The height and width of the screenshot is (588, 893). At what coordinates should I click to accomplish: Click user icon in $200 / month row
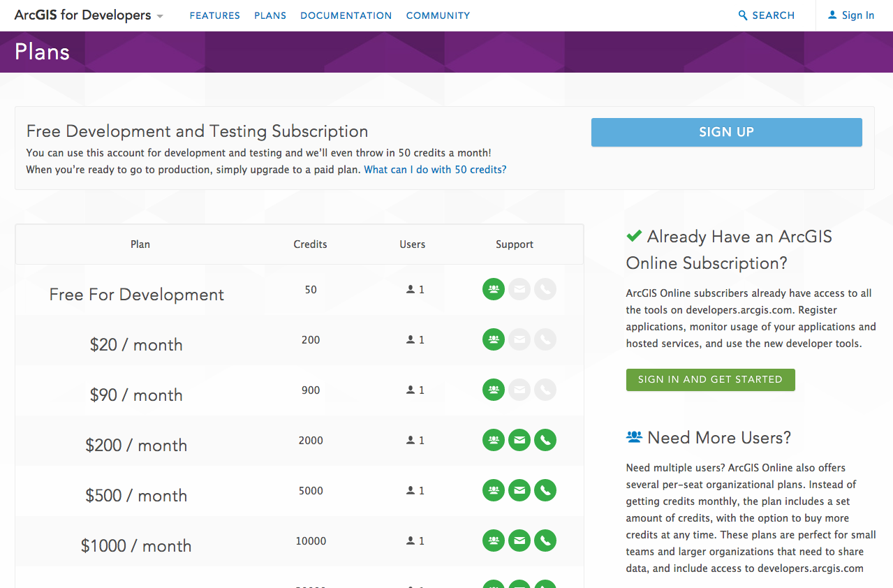click(x=411, y=440)
